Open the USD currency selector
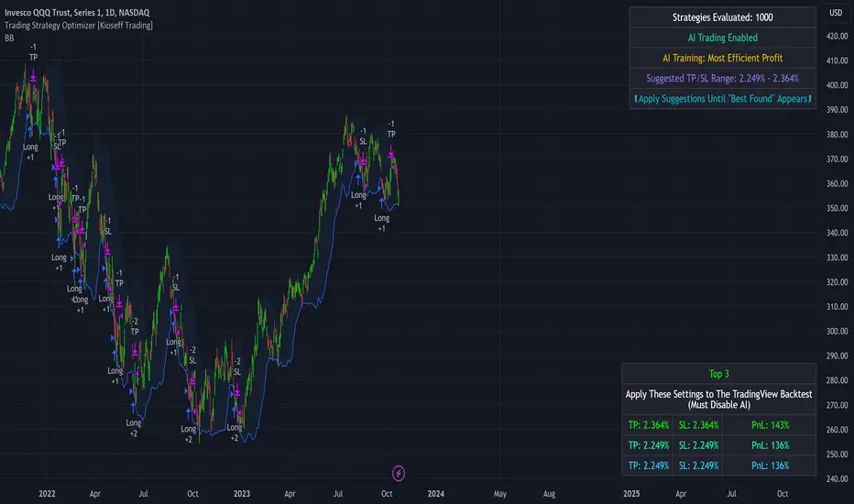Viewport: 854px width, 504px height. pyautogui.click(x=835, y=13)
